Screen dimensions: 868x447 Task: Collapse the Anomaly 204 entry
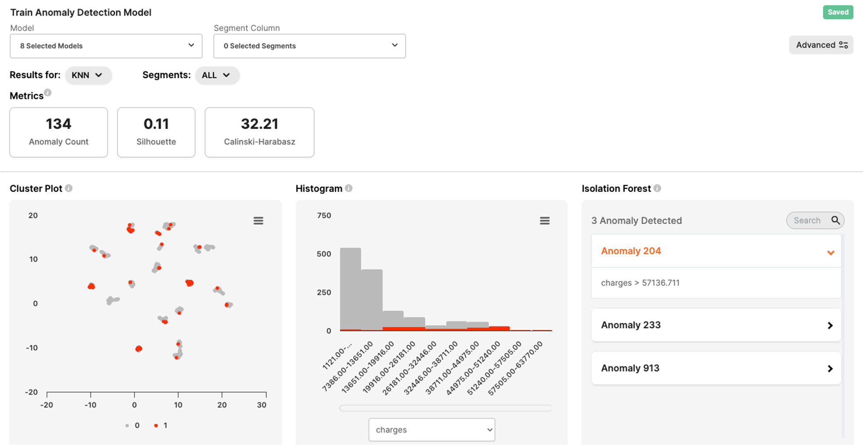pos(716,251)
